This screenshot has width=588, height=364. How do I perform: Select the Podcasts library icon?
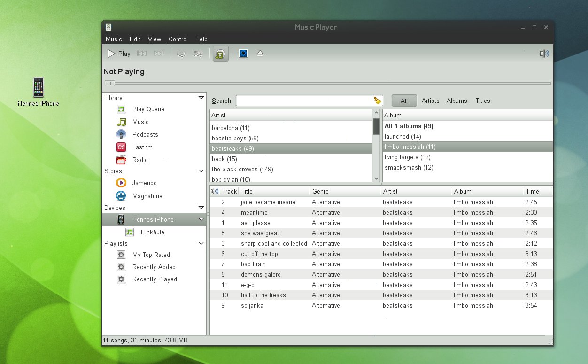pyautogui.click(x=121, y=134)
